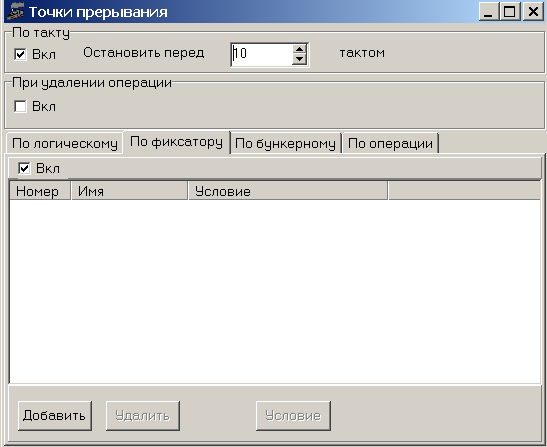Image resolution: width=547 pixels, height=447 pixels.
Task: Click the Условие button at bottom
Action: click(293, 416)
